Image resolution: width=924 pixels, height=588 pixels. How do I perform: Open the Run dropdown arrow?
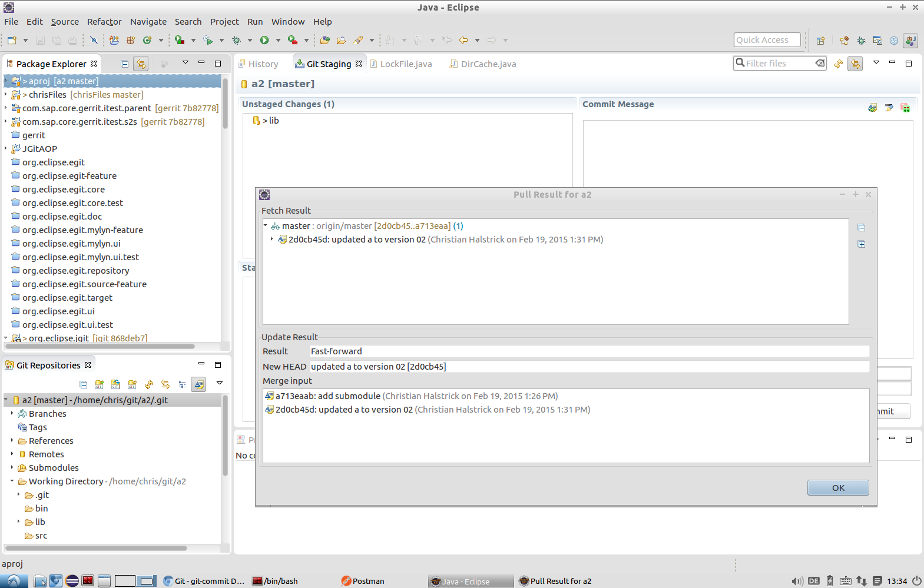click(278, 40)
